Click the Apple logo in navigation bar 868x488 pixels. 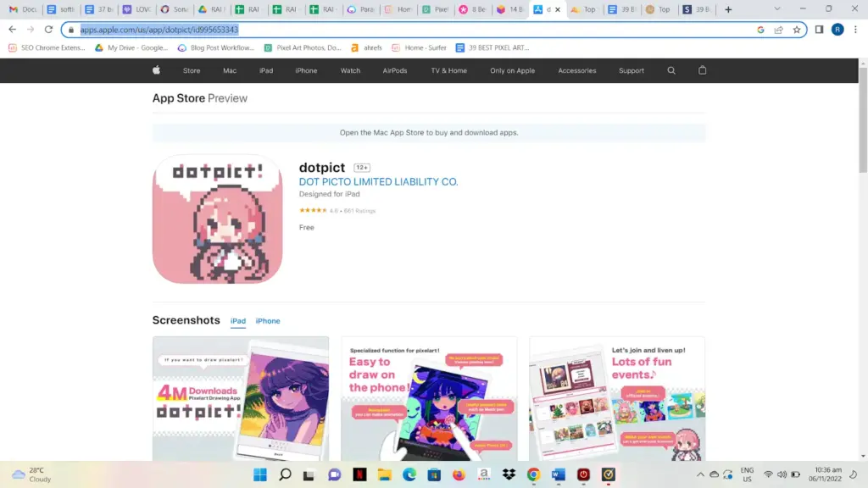156,70
